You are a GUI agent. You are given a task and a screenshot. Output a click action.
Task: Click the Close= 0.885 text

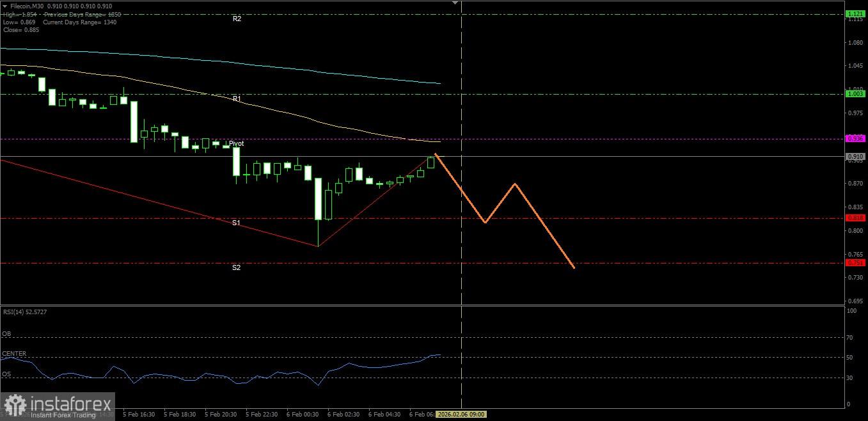[x=21, y=29]
